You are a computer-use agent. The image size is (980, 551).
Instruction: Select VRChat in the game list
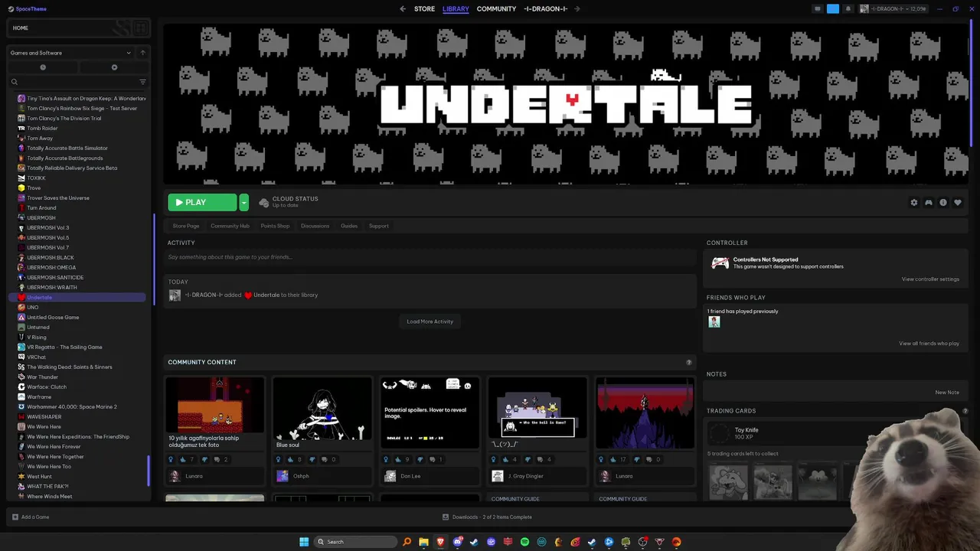pos(77,357)
